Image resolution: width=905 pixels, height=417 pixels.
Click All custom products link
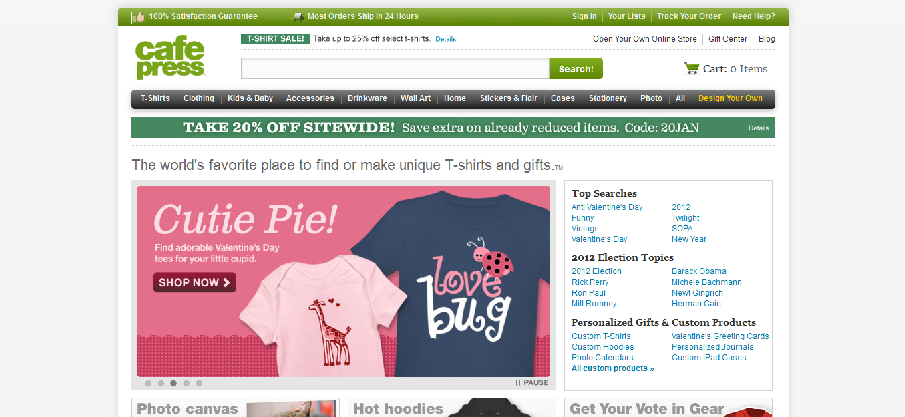613,368
